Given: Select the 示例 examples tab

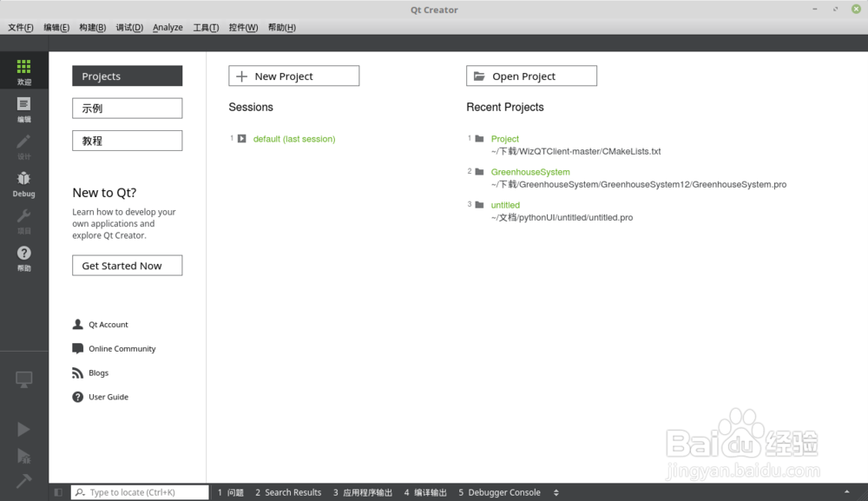Looking at the screenshot, I should point(128,108).
